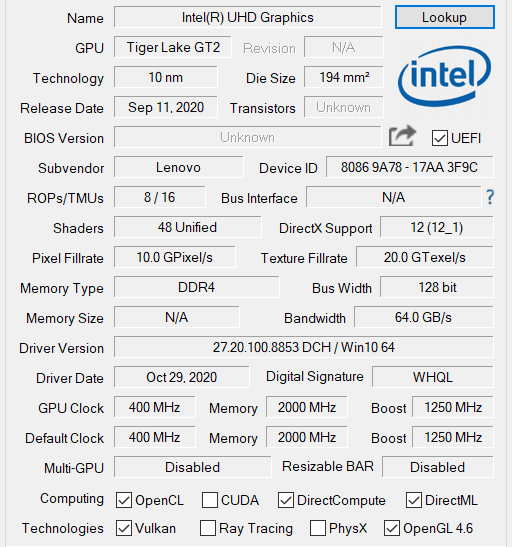Select the Resizable BAR Disabled field
512x547 pixels.
click(438, 467)
